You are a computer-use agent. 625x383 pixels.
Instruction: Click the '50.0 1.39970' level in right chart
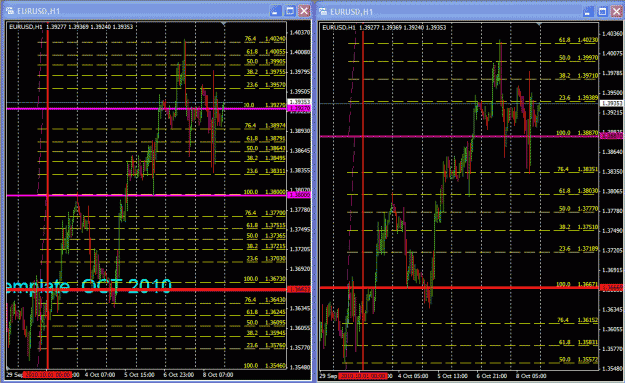pos(578,58)
